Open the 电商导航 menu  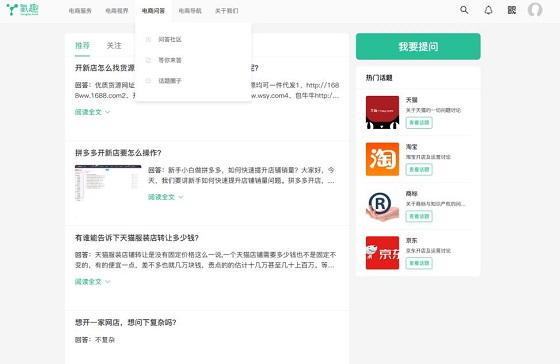coord(190,11)
